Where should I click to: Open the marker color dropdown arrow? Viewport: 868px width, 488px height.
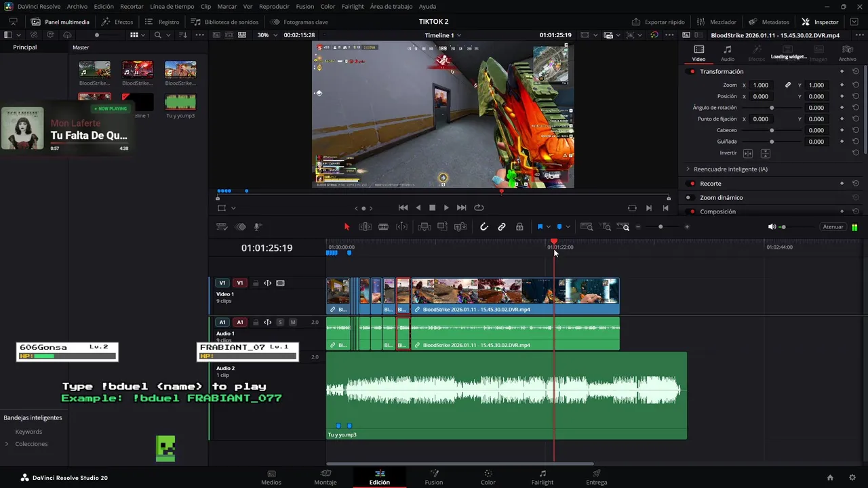click(x=568, y=227)
